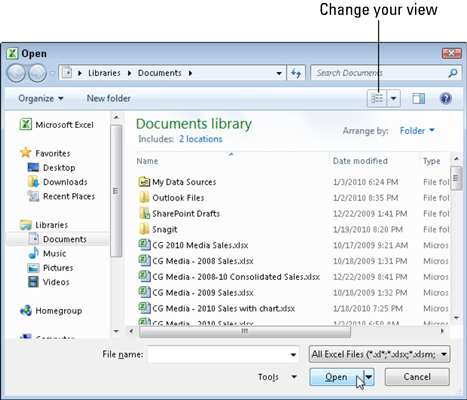Image resolution: width=467 pixels, height=400 pixels.
Task: Select Videos library in the navigation pane
Action: (x=49, y=282)
